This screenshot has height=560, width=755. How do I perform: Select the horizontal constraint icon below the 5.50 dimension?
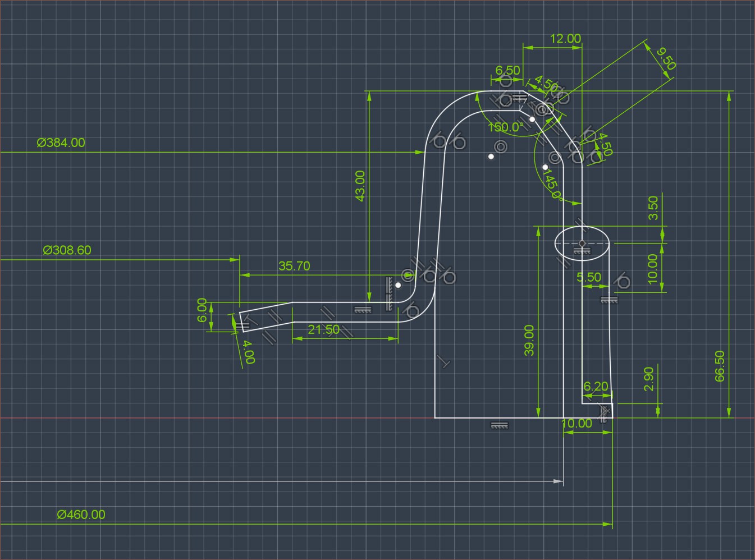pyautogui.click(x=608, y=300)
